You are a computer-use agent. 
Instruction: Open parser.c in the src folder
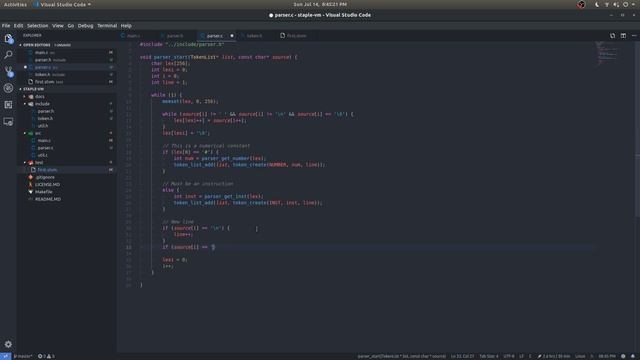click(67, 148)
